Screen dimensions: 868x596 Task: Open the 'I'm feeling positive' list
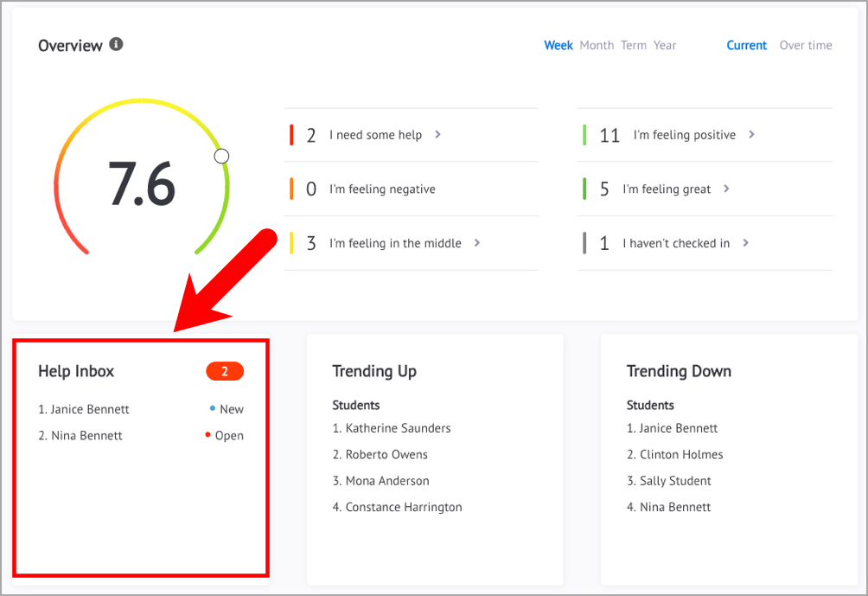705,135
